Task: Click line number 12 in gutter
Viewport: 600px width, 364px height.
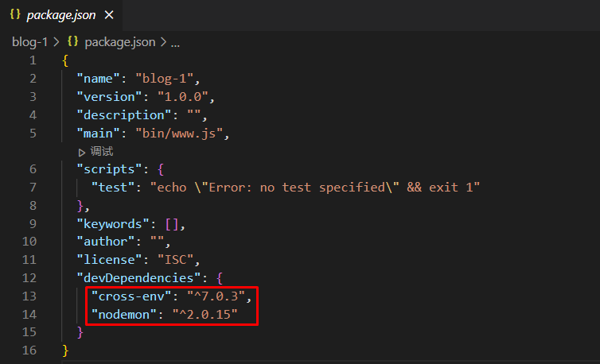Action: pyautogui.click(x=29, y=278)
